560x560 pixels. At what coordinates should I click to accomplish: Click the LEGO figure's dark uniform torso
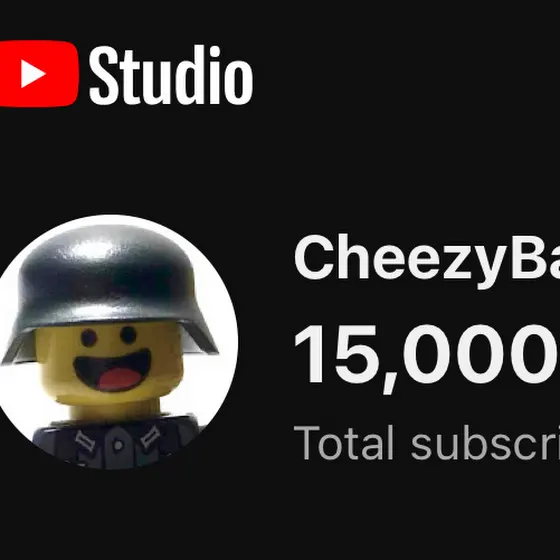[x=116, y=441]
